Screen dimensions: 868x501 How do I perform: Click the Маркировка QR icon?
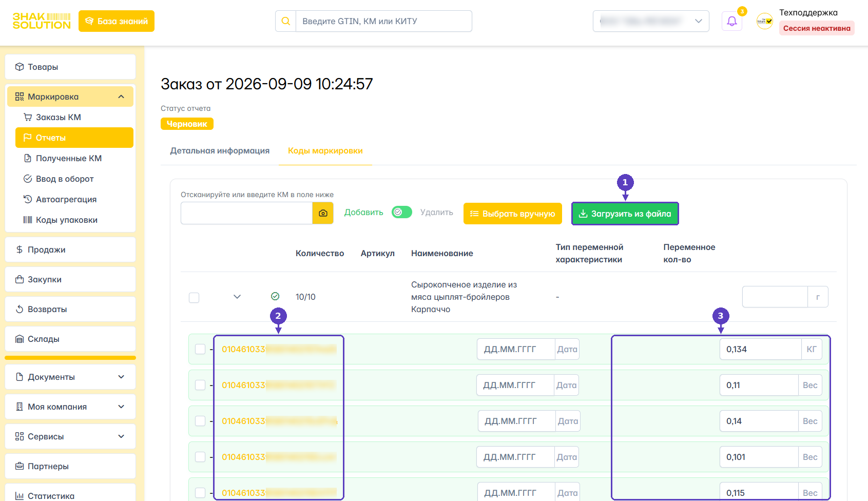click(x=20, y=97)
